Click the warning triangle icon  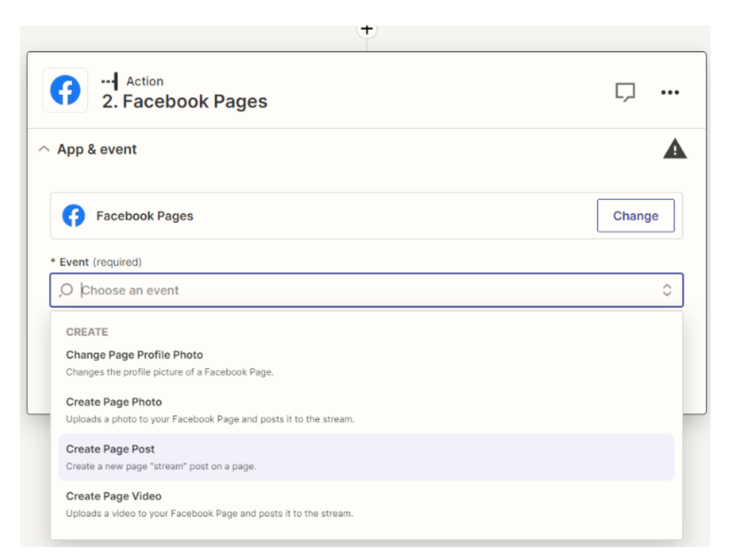(675, 149)
